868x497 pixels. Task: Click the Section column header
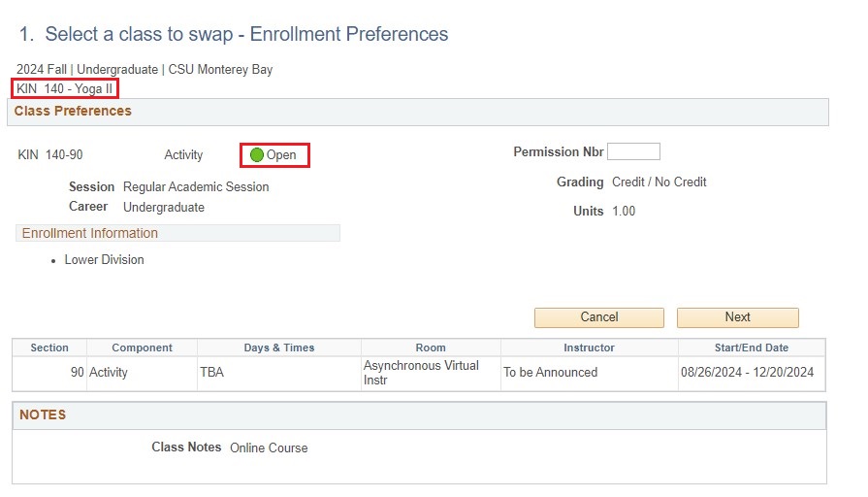coord(49,348)
